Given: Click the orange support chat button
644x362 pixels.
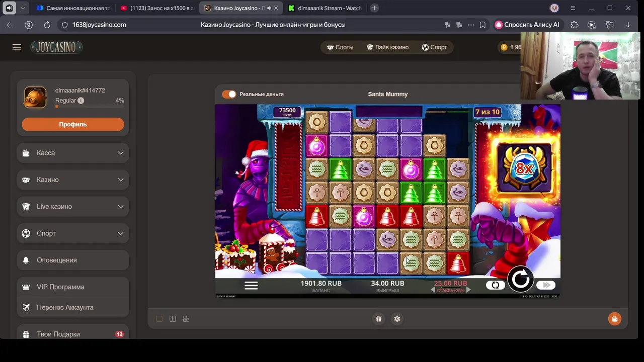Looking at the screenshot, I should pos(614,319).
